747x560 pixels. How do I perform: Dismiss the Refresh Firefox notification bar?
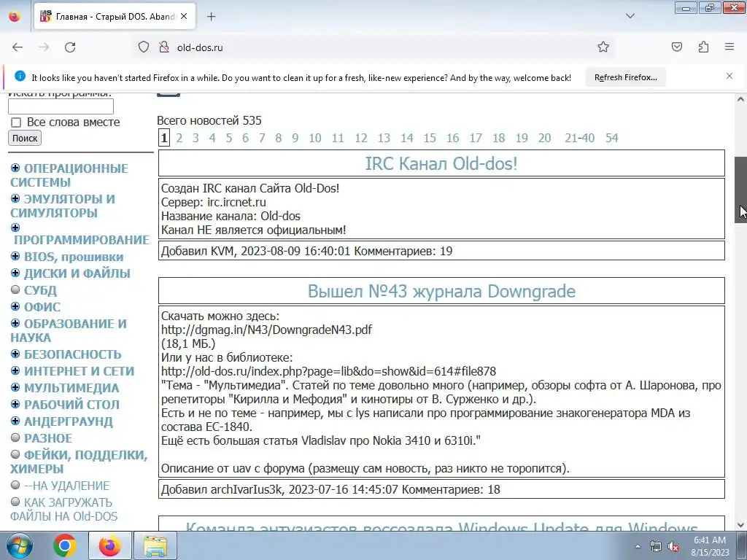pos(729,76)
